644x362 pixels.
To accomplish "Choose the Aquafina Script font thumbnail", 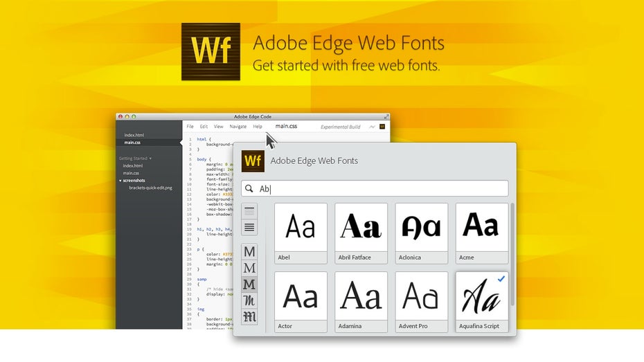I will 482,302.
